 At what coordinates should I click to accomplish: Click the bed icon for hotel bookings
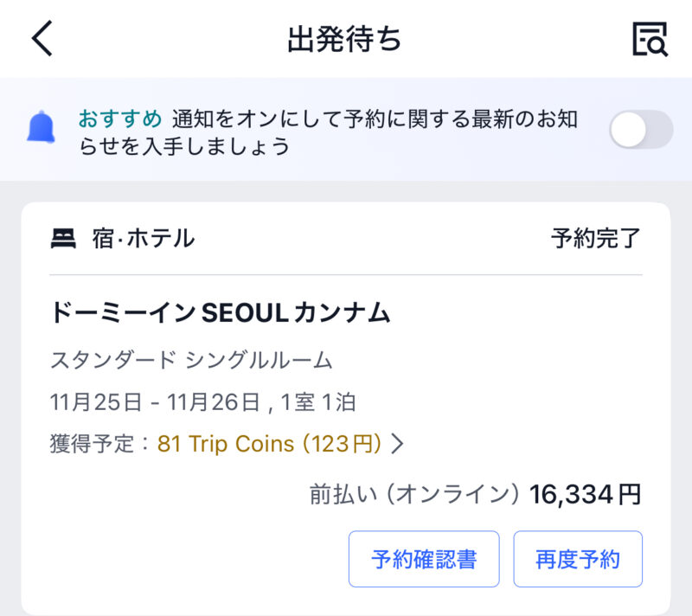tap(63, 239)
